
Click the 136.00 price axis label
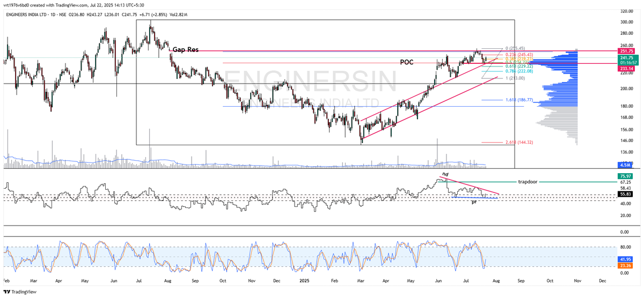coord(626,152)
